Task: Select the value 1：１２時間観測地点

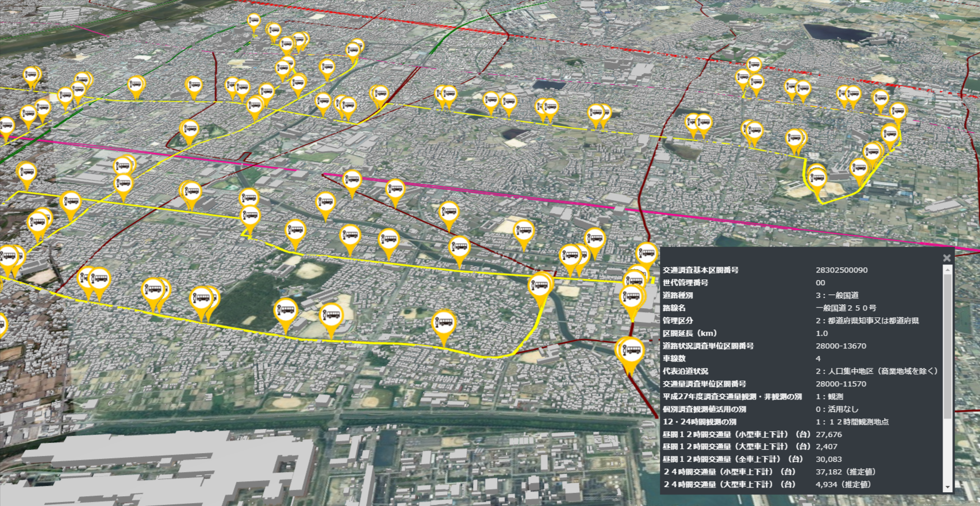Action: tap(852, 421)
